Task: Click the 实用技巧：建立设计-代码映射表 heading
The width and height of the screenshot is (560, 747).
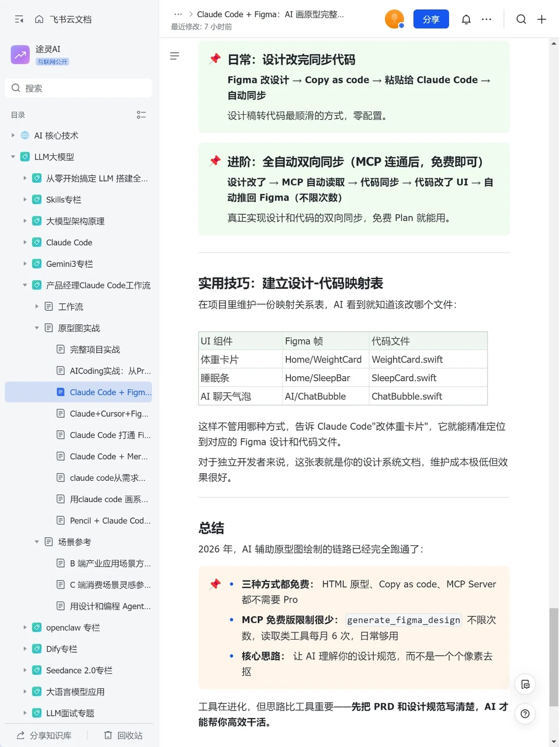Action: coord(290,283)
